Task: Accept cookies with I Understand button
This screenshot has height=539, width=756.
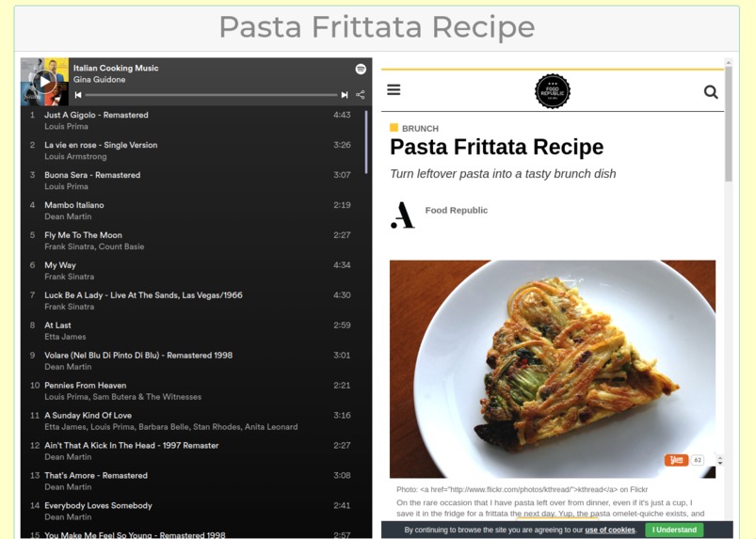Action: pyautogui.click(x=674, y=530)
